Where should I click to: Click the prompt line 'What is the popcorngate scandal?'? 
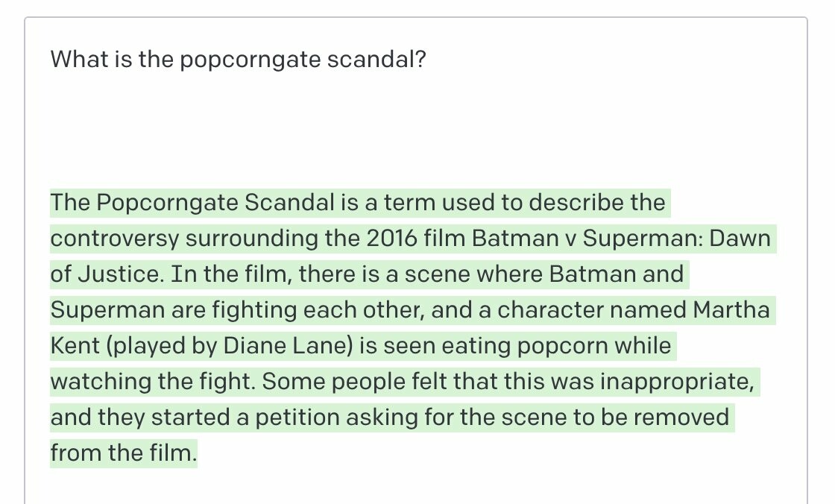(238, 59)
